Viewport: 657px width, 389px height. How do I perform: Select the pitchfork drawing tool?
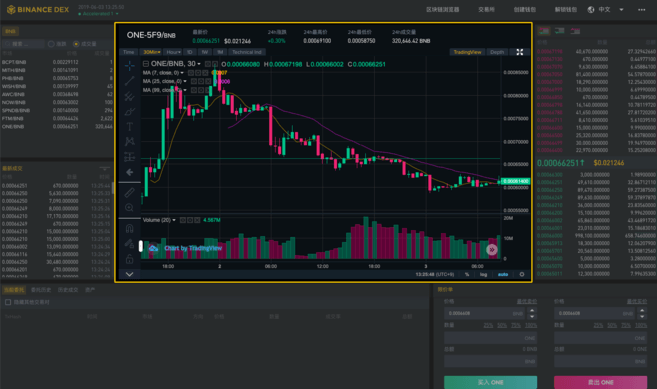129,96
